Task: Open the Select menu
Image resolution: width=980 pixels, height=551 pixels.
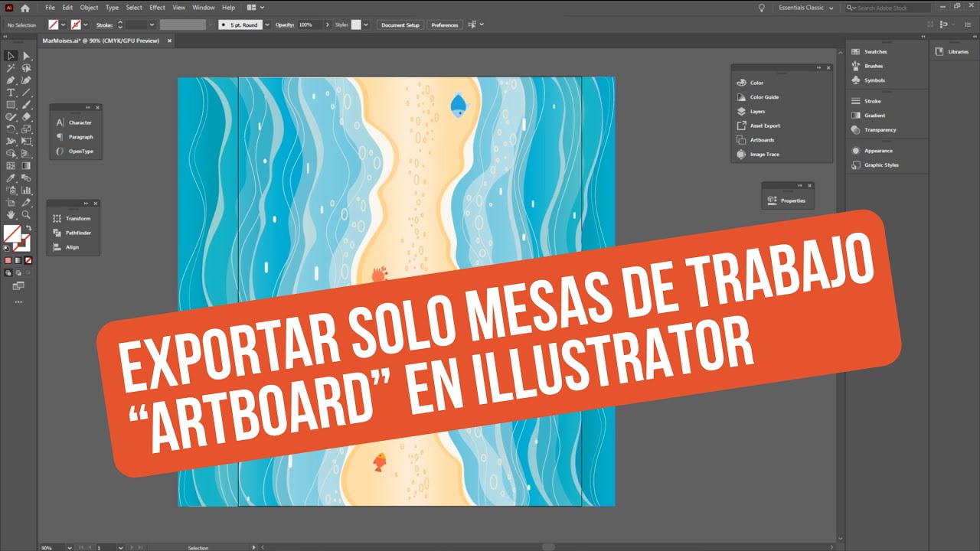Action: (134, 8)
